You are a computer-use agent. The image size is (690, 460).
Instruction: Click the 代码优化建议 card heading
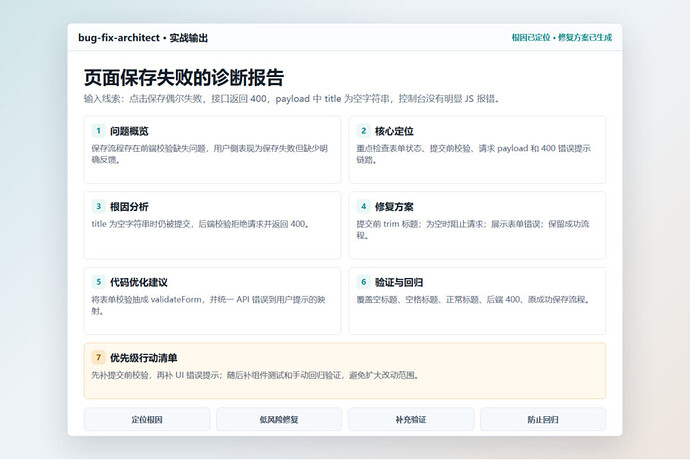click(139, 283)
